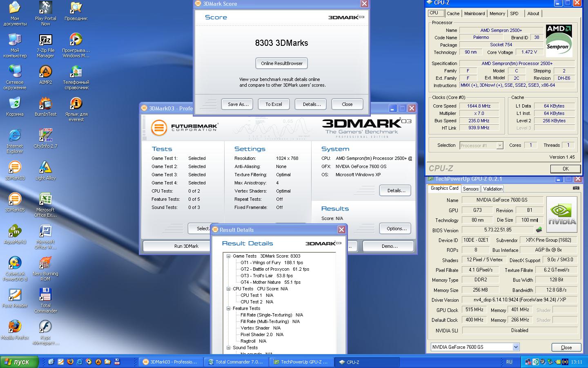Switch to the Sensors tab in GPU-Z
This screenshot has height=368, width=588.
[x=470, y=189]
